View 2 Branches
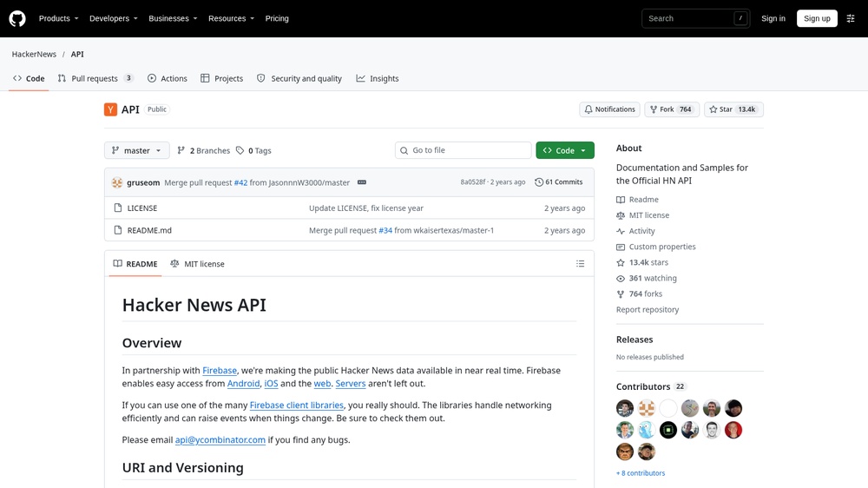This screenshot has width=868, height=488. 204,151
